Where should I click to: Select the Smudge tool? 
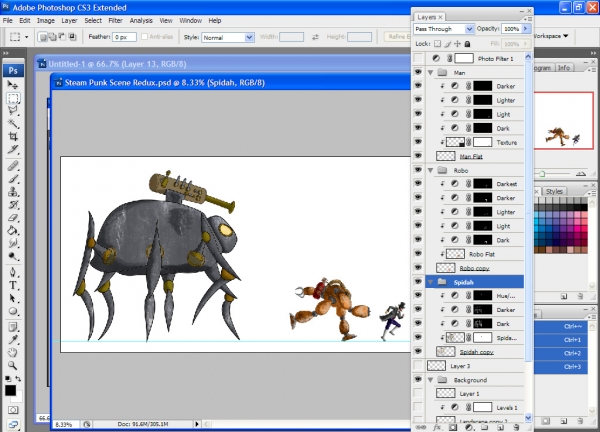tap(13, 243)
